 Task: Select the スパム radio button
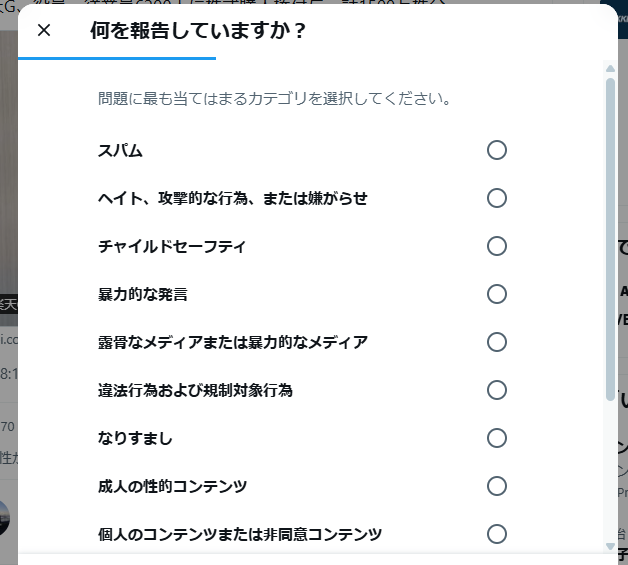tap(497, 151)
